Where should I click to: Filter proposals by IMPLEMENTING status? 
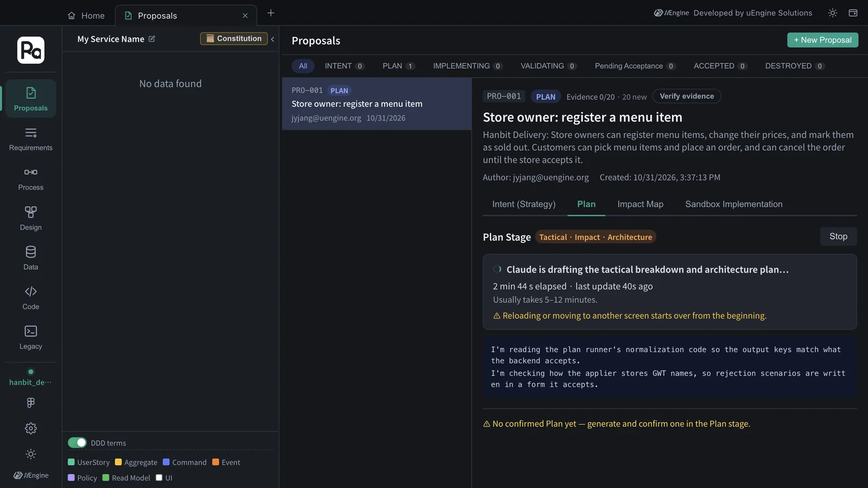click(x=468, y=66)
